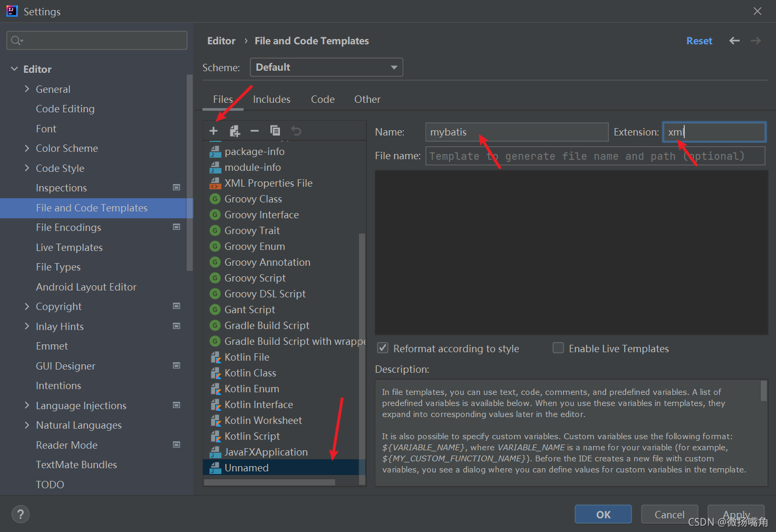Click the IntelliJ Settings window icon

[x=12, y=11]
